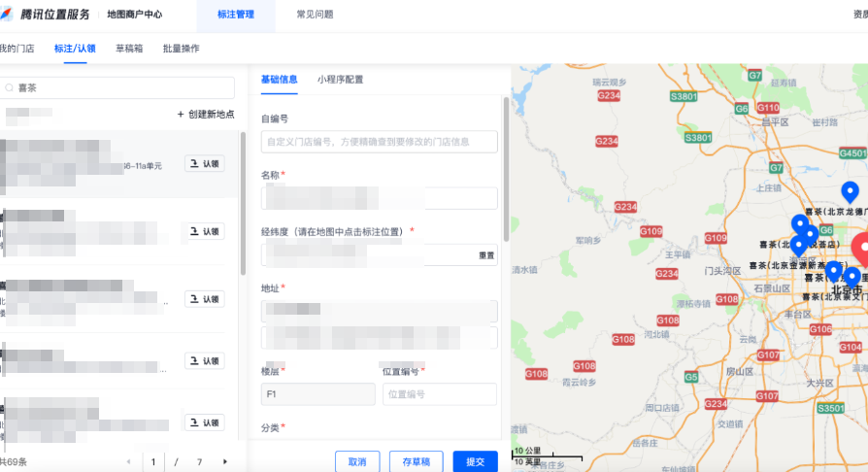Screen dimensions: 868x472
Task: Click the 丰台区 label on the map
Action: (x=797, y=314)
